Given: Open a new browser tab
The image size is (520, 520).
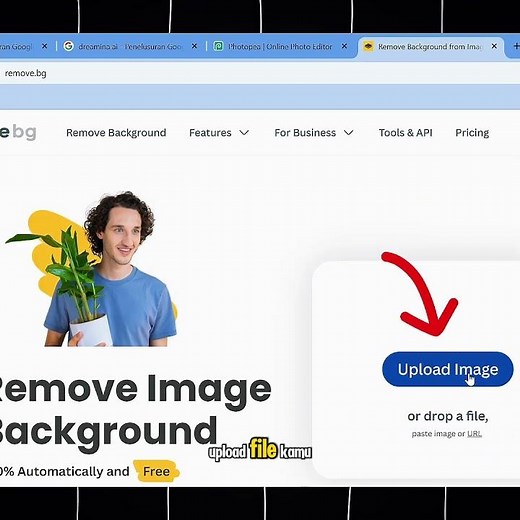Looking at the screenshot, I should point(516,46).
